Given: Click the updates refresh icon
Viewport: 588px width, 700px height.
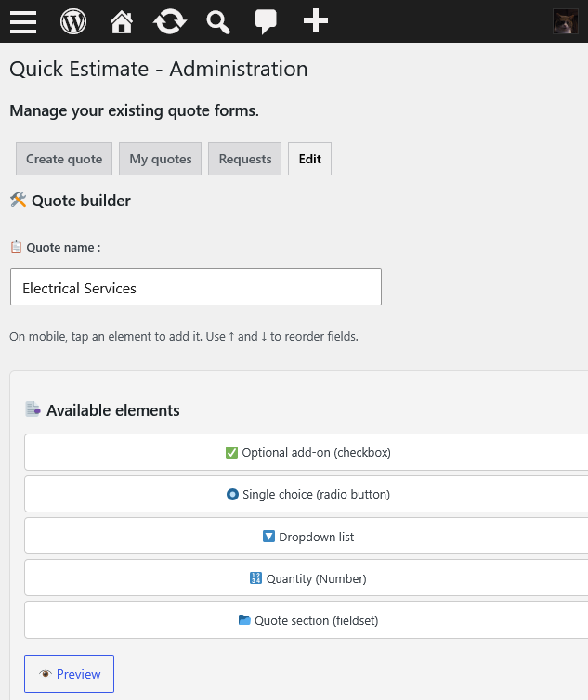Looking at the screenshot, I should 170,21.
